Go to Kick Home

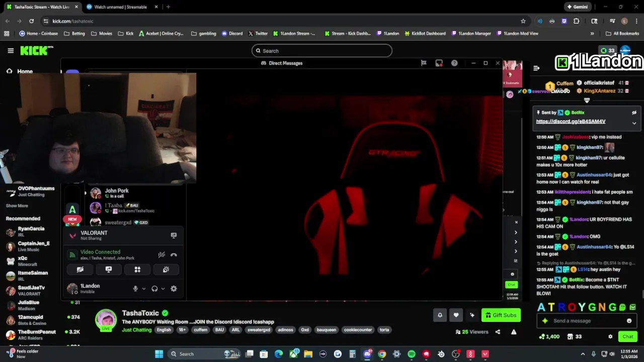pos(20,71)
